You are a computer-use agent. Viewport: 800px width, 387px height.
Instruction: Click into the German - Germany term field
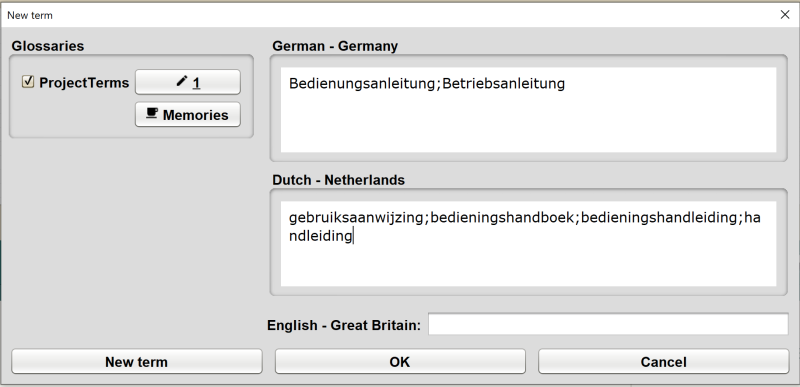pyautogui.click(x=528, y=110)
